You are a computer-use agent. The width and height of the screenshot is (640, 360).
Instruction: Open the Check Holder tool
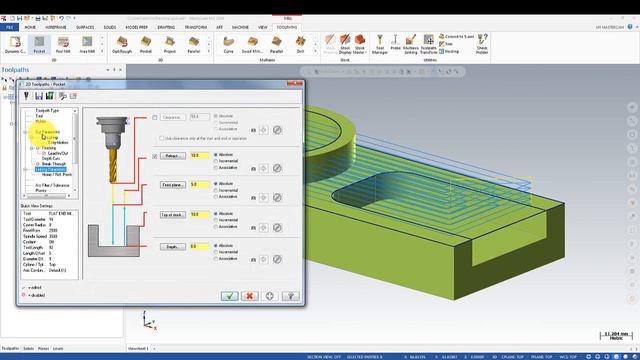point(482,44)
